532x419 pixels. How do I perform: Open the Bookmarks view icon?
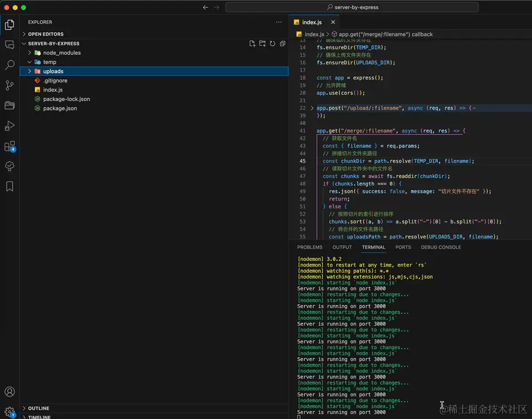[x=9, y=186]
